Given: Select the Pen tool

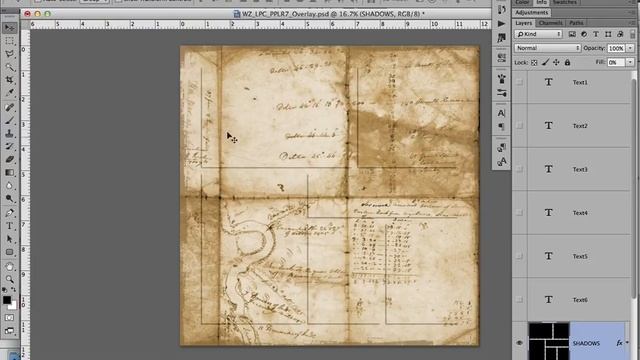Looking at the screenshot, I should (x=9, y=213).
